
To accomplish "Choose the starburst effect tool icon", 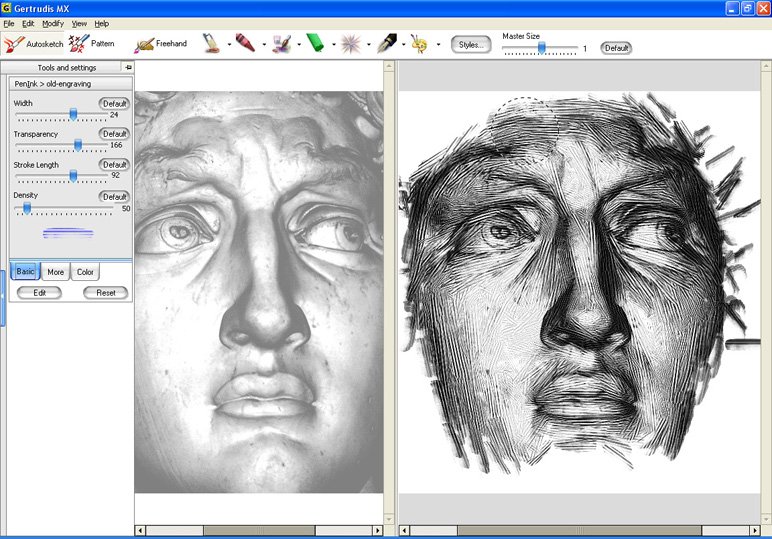I will pyautogui.click(x=351, y=44).
